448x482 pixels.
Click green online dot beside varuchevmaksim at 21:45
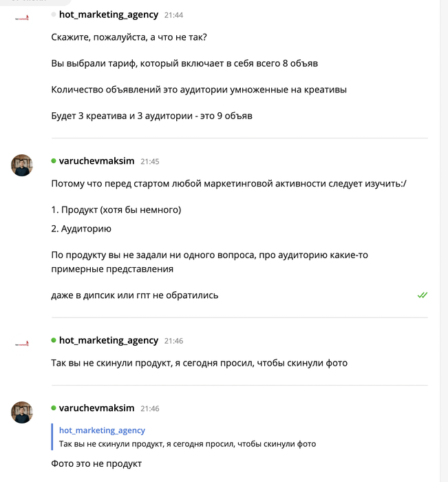[54, 161]
